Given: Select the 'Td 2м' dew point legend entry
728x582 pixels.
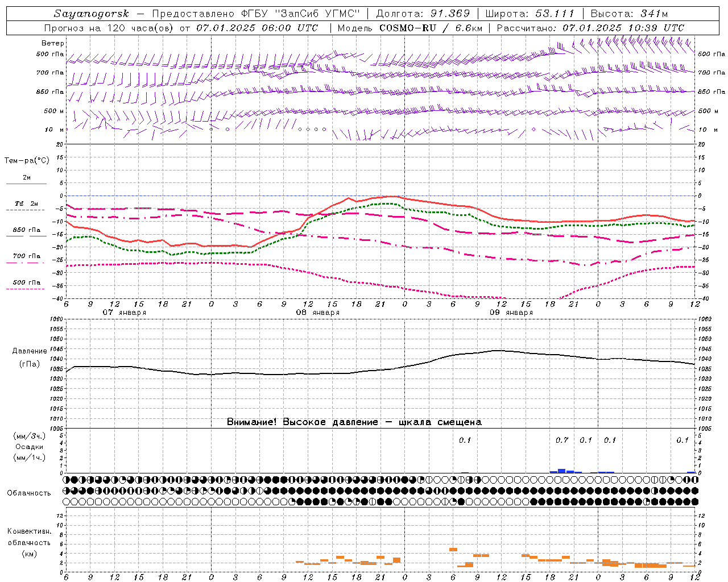Looking at the screenshot, I should pyautogui.click(x=26, y=203).
